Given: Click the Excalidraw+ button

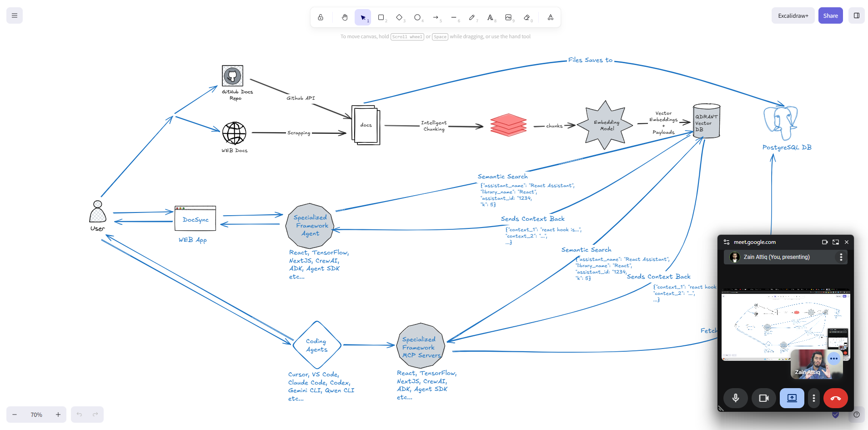Looking at the screenshot, I should pos(793,15).
